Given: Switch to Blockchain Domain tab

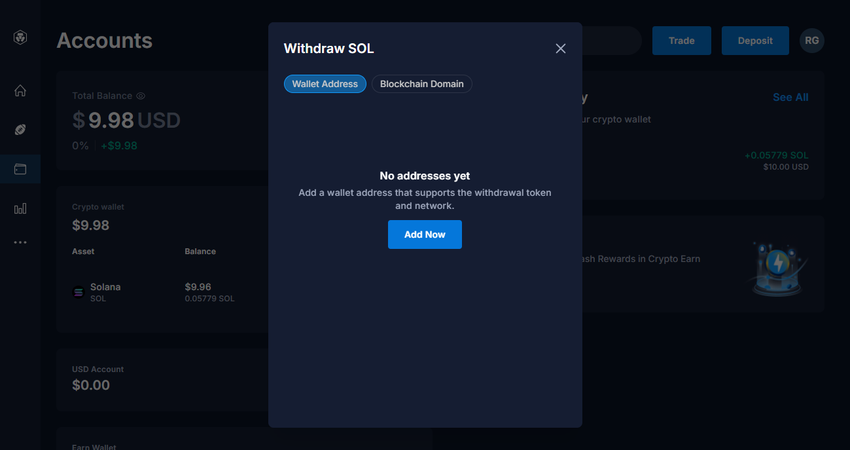Looking at the screenshot, I should point(422,84).
